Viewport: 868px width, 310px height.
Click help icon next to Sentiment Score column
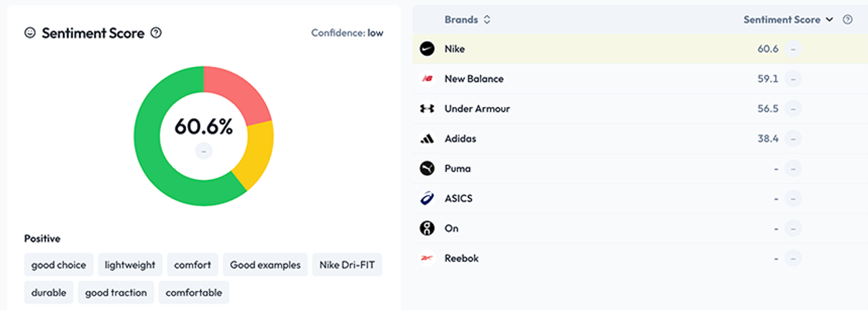847,19
